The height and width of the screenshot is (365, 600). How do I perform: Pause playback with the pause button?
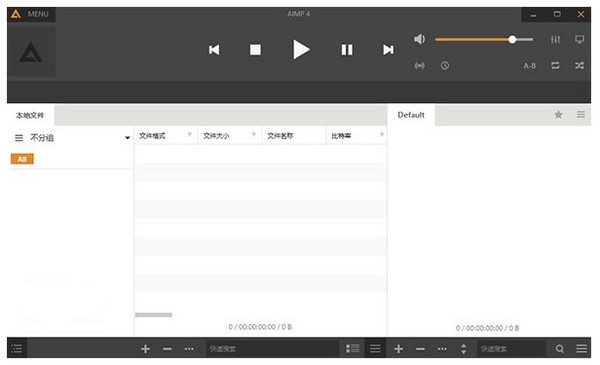point(347,50)
